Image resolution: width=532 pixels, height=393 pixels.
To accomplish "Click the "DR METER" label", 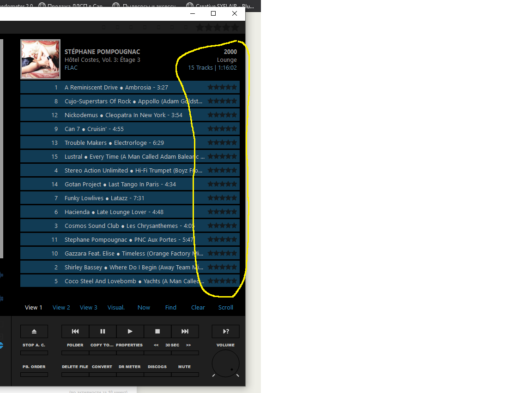I will [x=130, y=367].
